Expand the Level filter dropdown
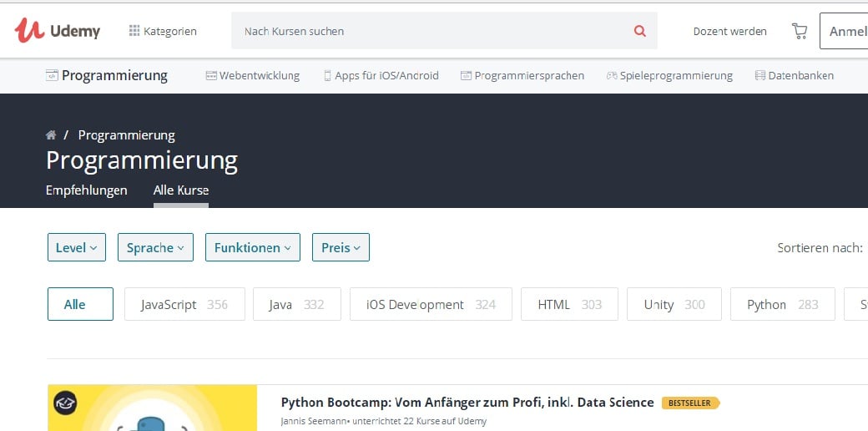Viewport: 868px width, 431px height. pyautogui.click(x=77, y=247)
